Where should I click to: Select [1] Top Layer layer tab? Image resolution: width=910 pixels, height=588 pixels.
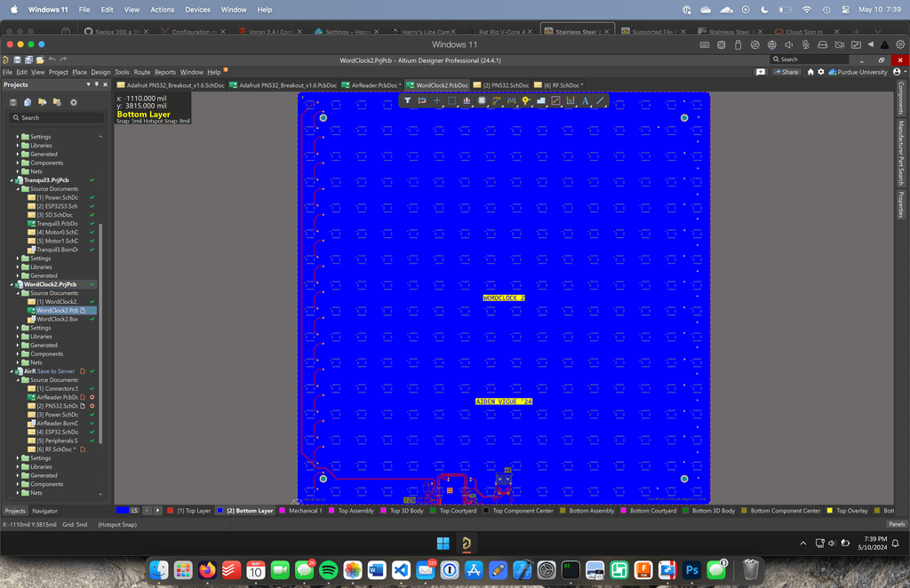[189, 511]
